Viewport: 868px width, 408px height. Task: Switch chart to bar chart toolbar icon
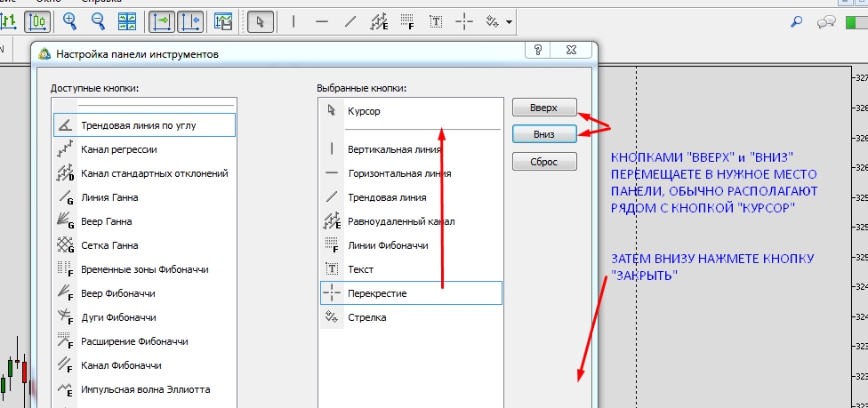coord(9,22)
